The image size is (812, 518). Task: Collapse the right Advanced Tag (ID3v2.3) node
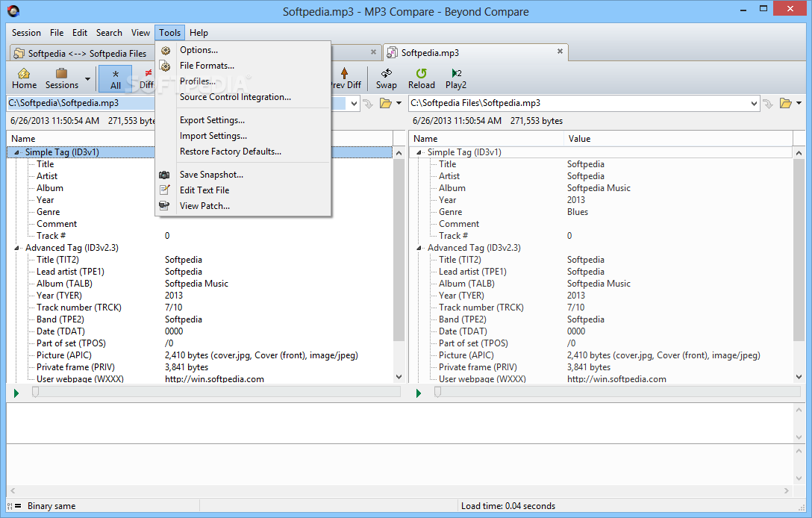pyautogui.click(x=419, y=248)
